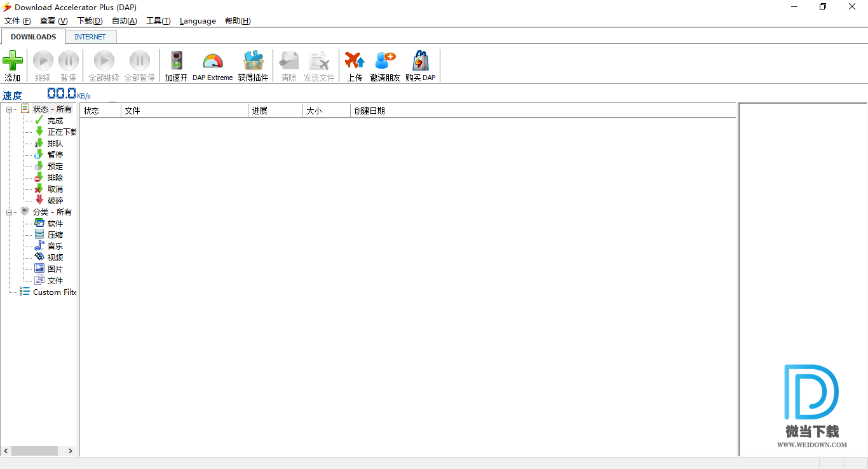Click the 获得插件 puzzle icon

point(254,61)
